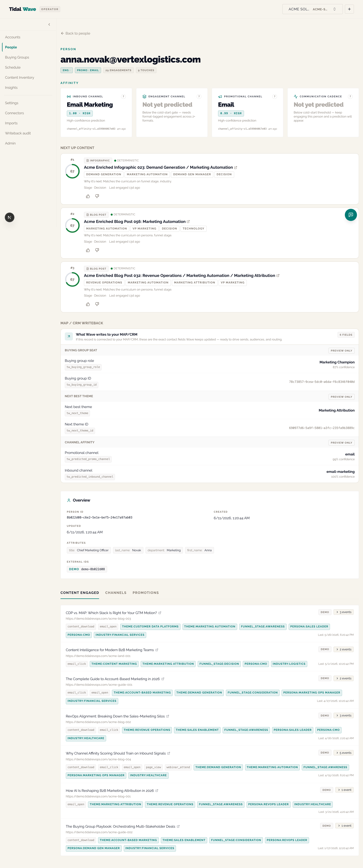Open external link for RevOps Alignment article

point(167,716)
